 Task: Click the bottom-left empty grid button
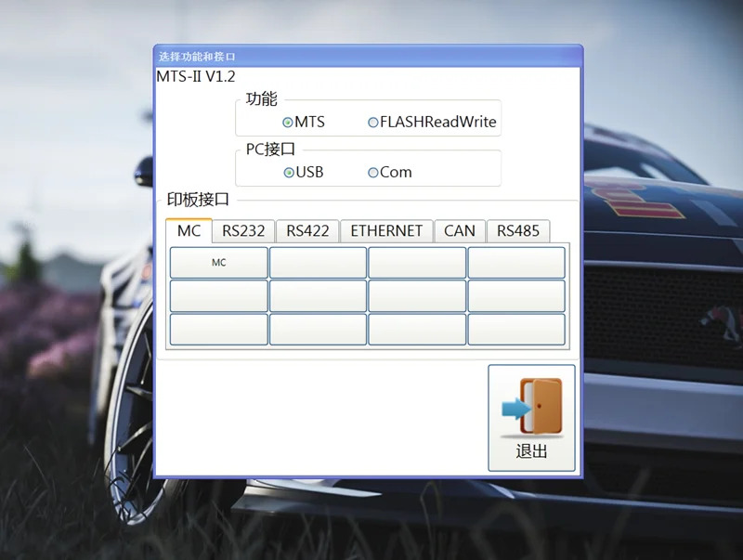pyautogui.click(x=219, y=330)
